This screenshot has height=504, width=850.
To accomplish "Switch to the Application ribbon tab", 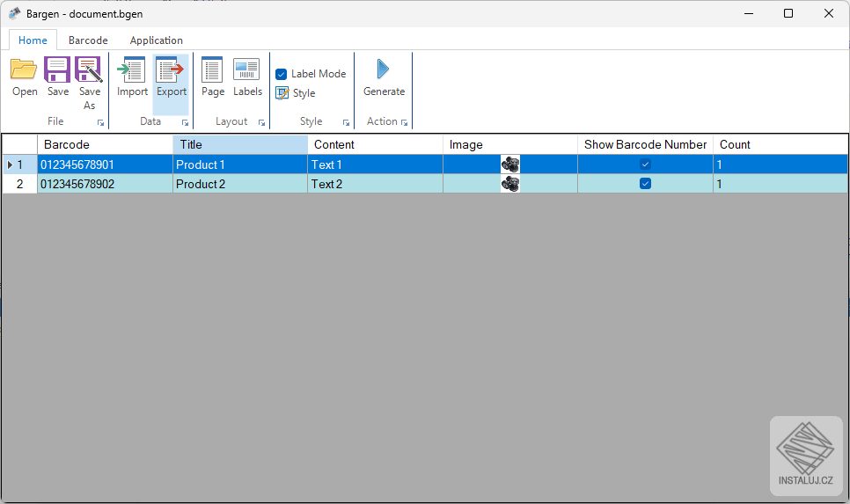I will tap(156, 40).
